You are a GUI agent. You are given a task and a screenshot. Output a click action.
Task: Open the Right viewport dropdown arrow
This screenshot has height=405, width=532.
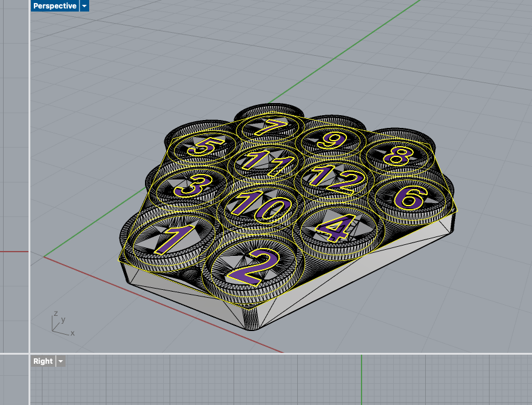tap(61, 361)
